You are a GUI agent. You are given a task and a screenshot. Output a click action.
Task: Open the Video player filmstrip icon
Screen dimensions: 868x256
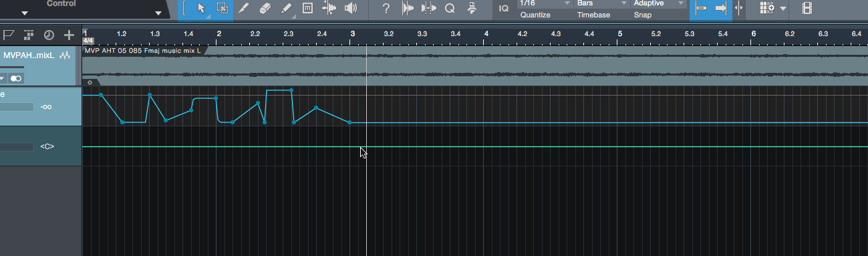tap(808, 9)
